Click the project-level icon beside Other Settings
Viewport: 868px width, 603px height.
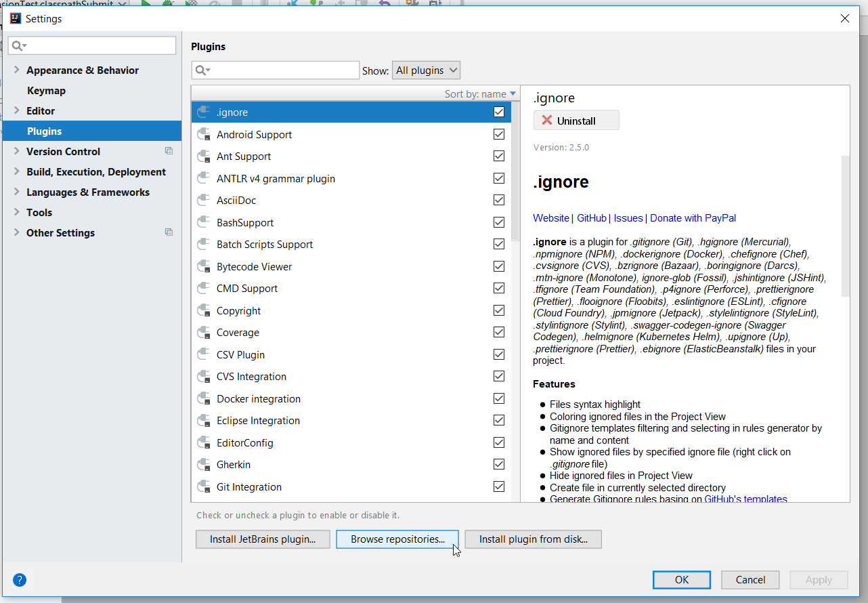tap(169, 232)
